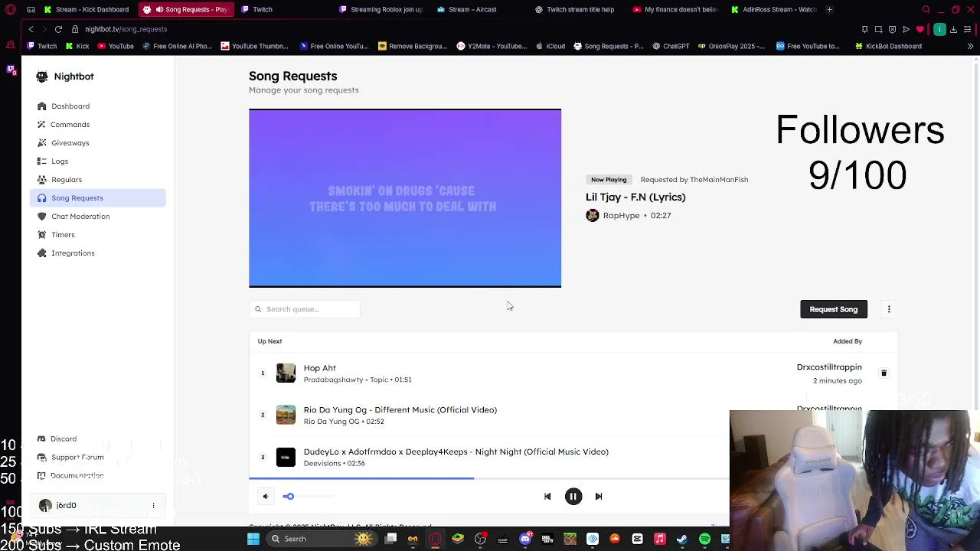
Task: Go to the previous song
Action: [x=547, y=497]
